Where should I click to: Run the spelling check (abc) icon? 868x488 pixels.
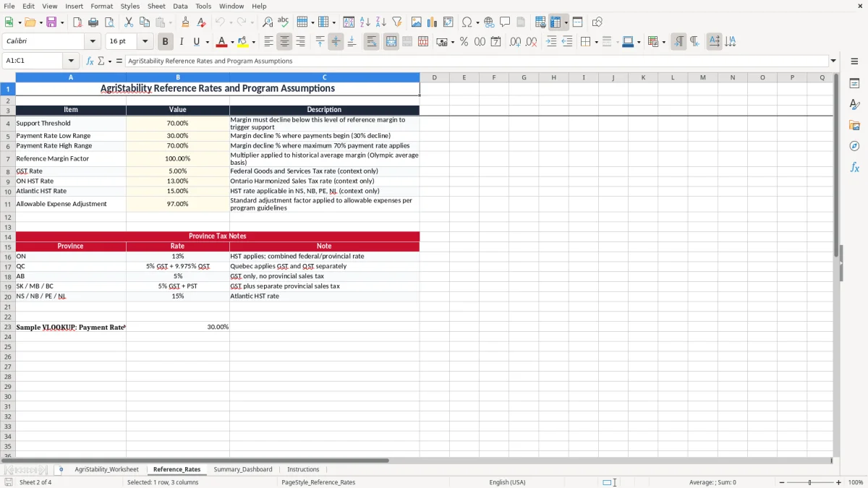(284, 22)
